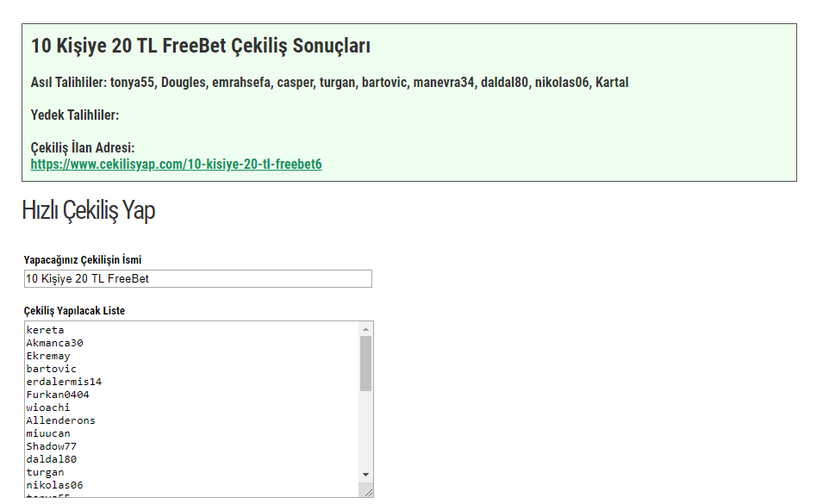Click the scroll-up arrow in the list box

pos(365,329)
